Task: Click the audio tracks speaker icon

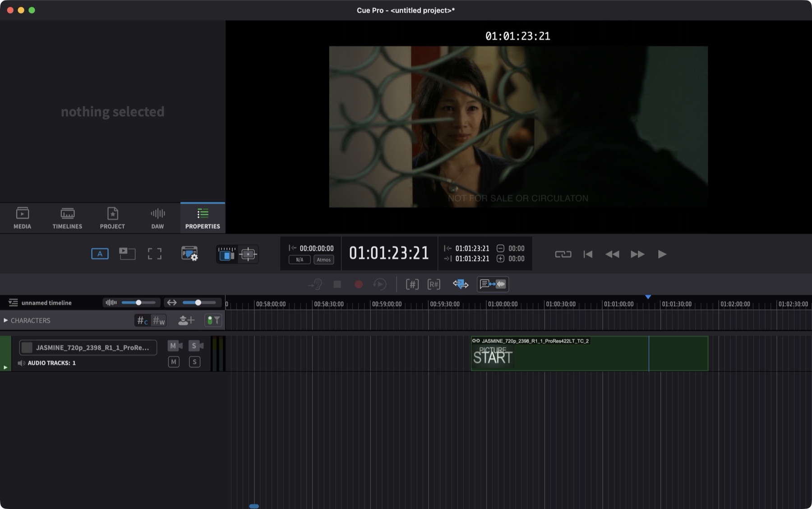Action: (x=21, y=363)
